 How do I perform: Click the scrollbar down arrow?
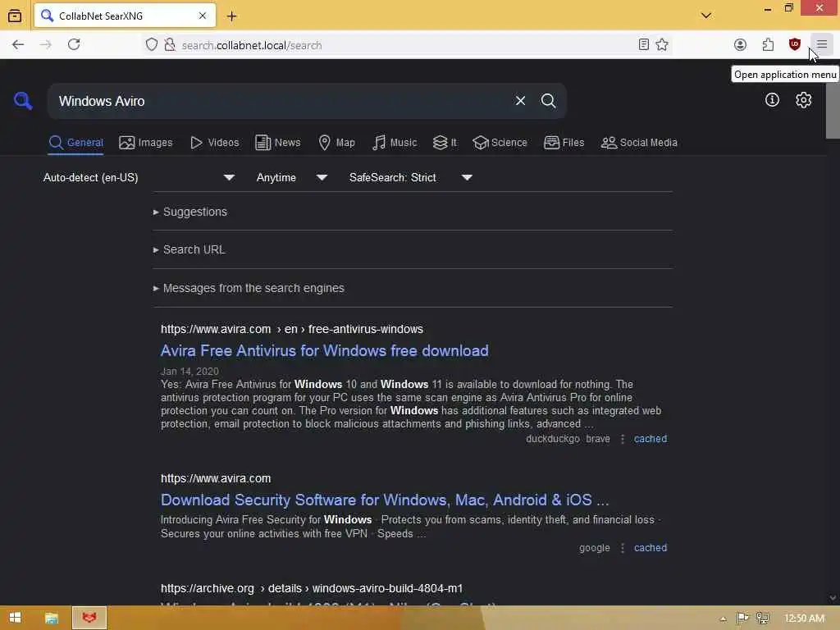point(833,598)
